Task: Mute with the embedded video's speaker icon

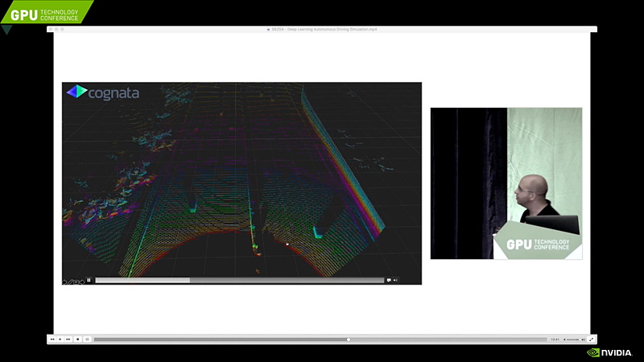Action: click(x=395, y=280)
